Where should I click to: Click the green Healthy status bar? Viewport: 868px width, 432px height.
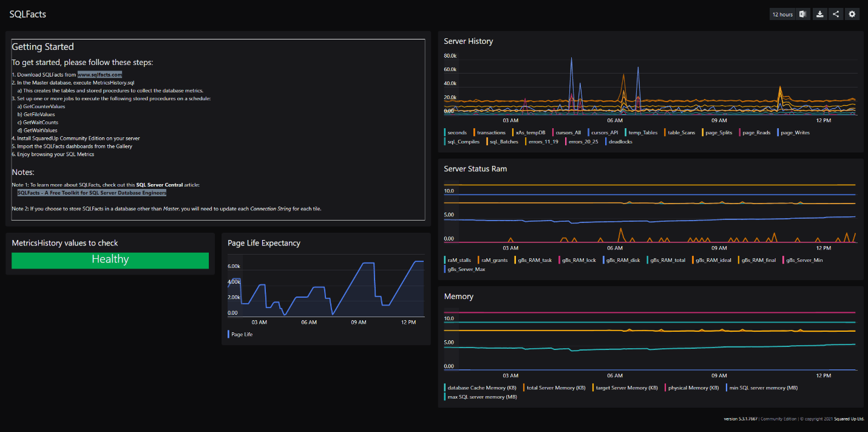click(x=110, y=260)
